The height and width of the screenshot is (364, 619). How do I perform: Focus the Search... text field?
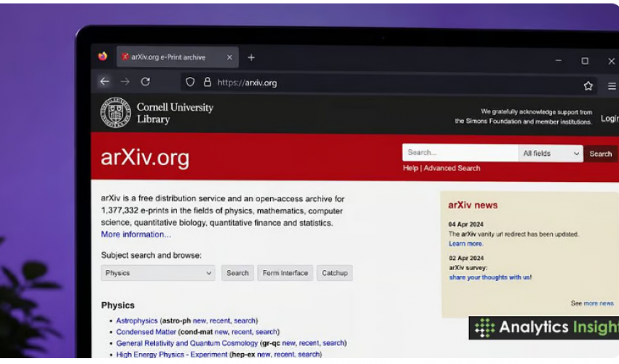pos(460,152)
